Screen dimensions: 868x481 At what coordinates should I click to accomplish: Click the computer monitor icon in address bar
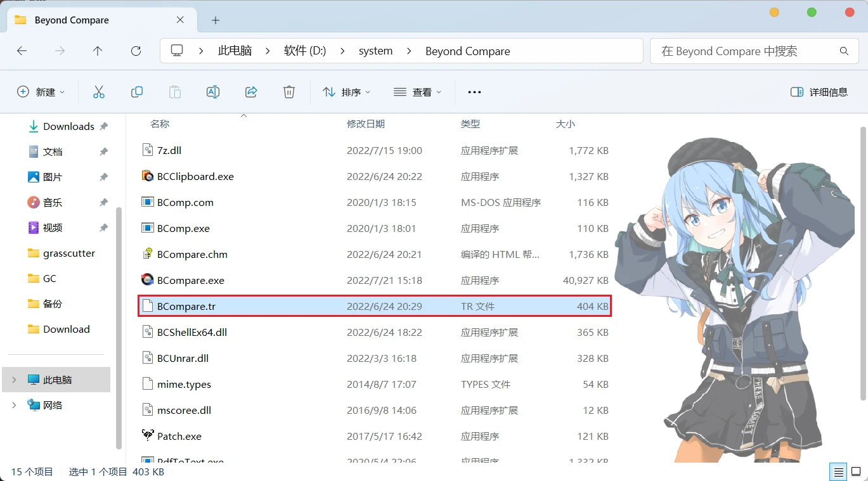[x=177, y=51]
